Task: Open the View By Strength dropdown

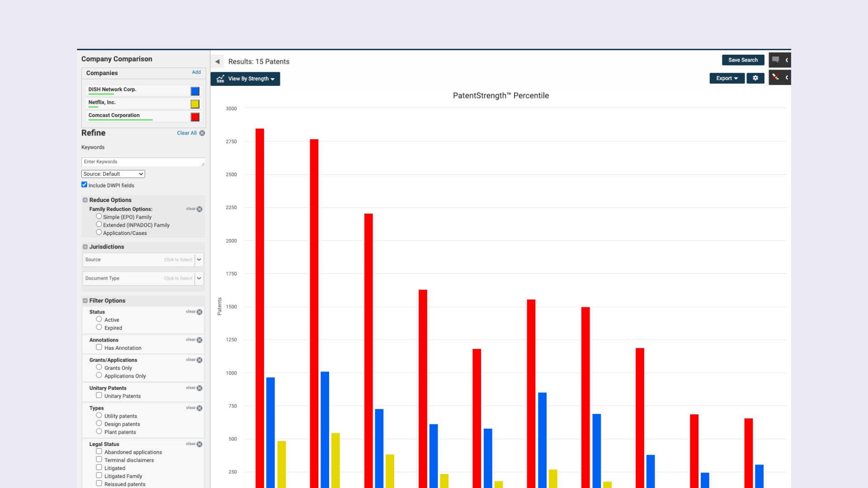Action: pos(245,79)
